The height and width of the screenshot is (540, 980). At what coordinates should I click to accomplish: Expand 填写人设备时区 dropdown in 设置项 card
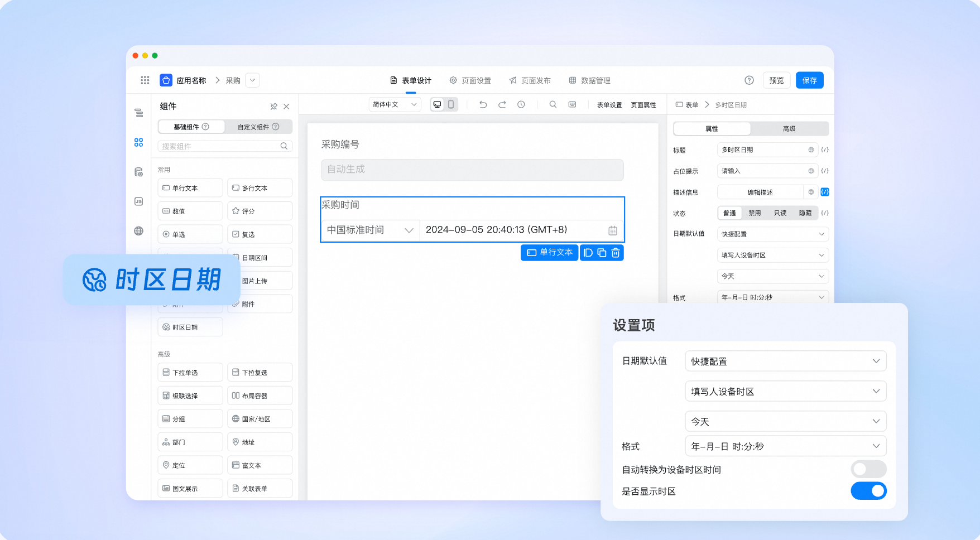pyautogui.click(x=785, y=391)
